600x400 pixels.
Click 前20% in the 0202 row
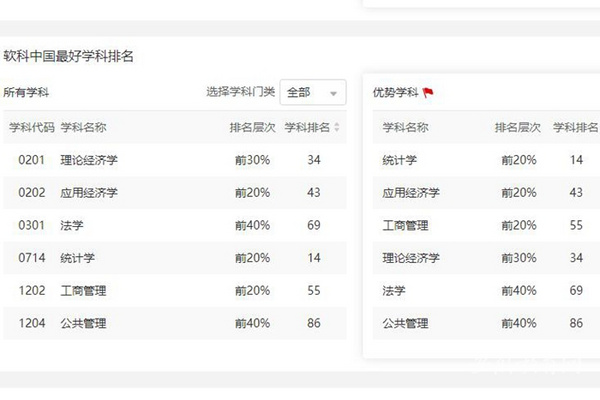coord(253,193)
